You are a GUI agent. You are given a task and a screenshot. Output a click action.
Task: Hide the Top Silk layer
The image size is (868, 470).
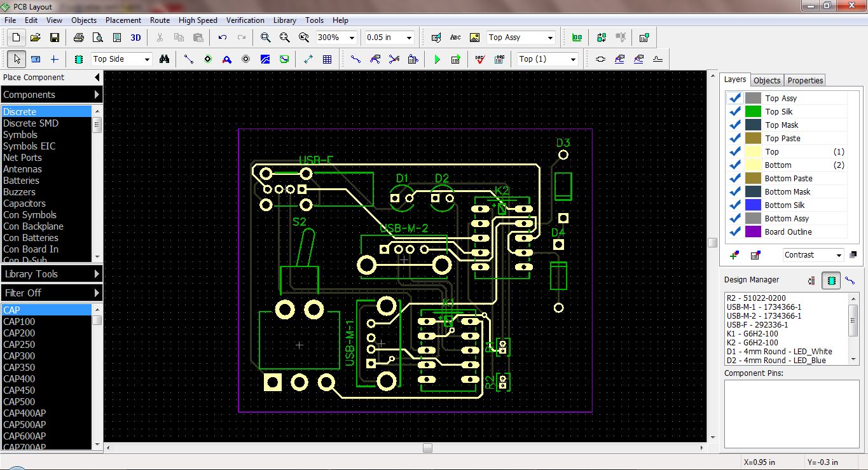click(x=735, y=111)
